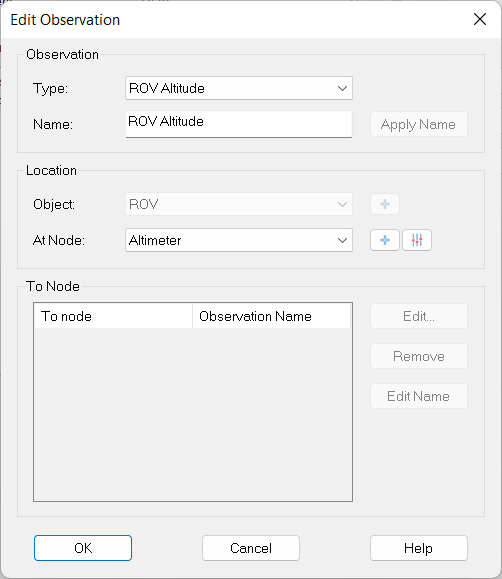Click the empty To Node list area
Screen dimensions: 502x579
pos(193,414)
